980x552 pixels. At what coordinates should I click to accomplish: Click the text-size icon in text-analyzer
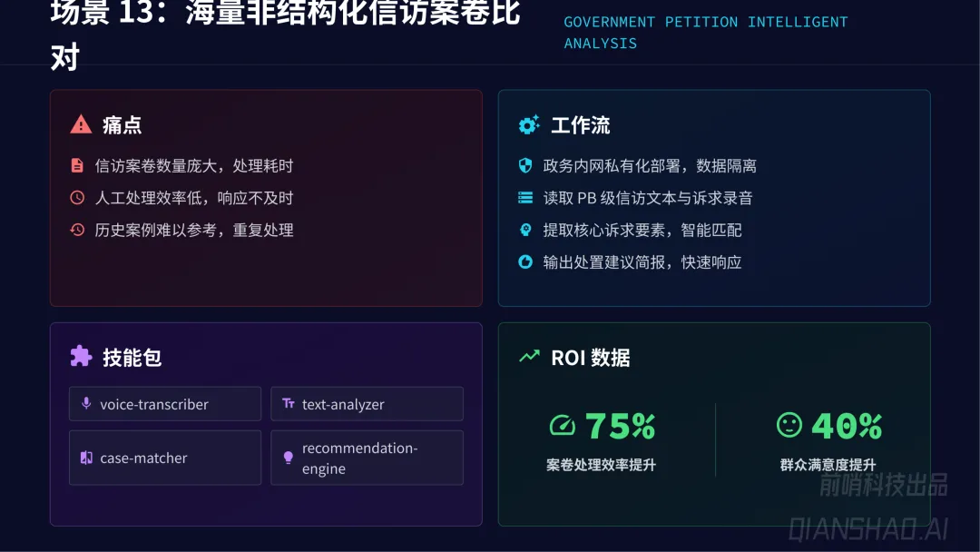(x=289, y=404)
